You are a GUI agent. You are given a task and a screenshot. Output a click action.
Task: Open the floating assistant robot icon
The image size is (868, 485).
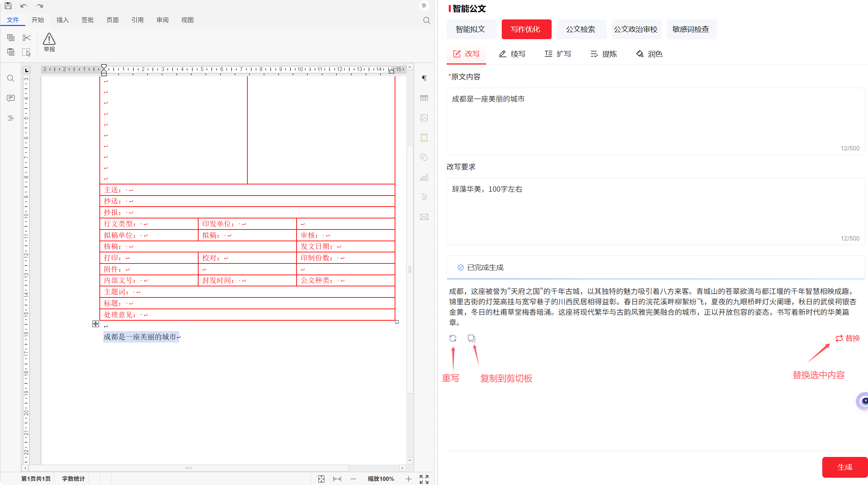coord(862,401)
